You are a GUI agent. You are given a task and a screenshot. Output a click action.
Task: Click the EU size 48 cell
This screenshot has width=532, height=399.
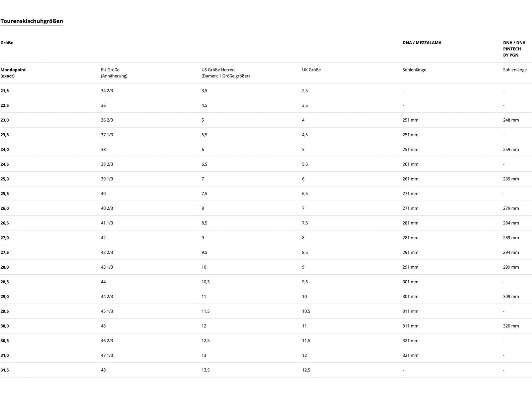tap(103, 370)
